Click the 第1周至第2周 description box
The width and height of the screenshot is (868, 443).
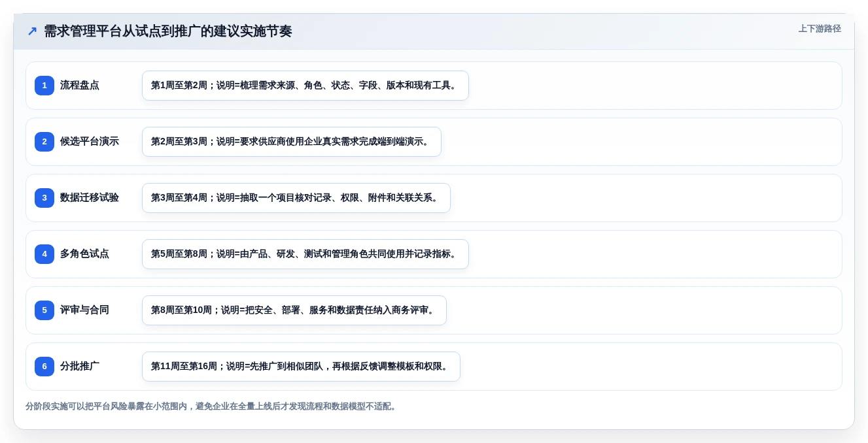(305, 86)
